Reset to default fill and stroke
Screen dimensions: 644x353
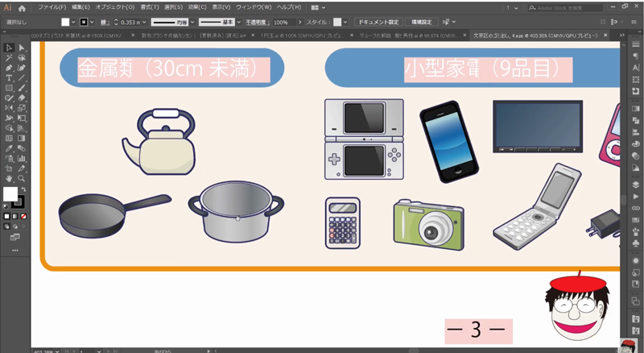(x=6, y=206)
